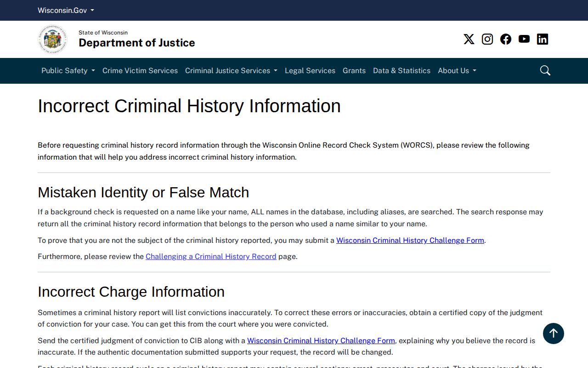
Task: Click the back-to-top arrow button
Action: click(x=554, y=333)
